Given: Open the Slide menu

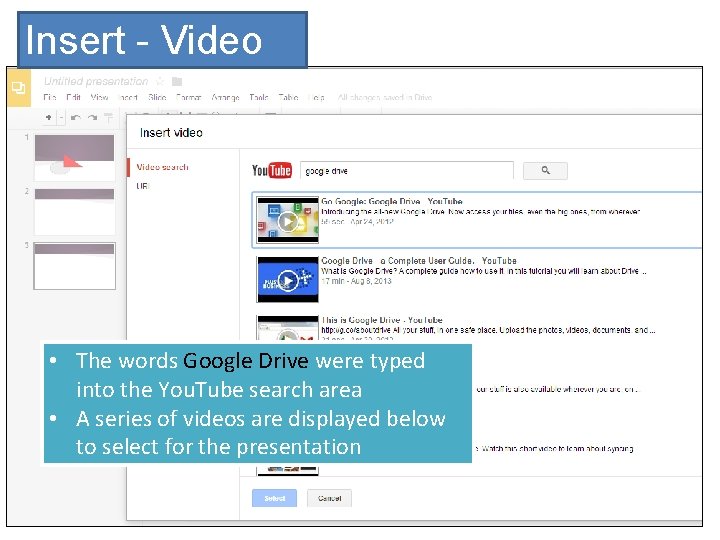Looking at the screenshot, I should [x=157, y=97].
